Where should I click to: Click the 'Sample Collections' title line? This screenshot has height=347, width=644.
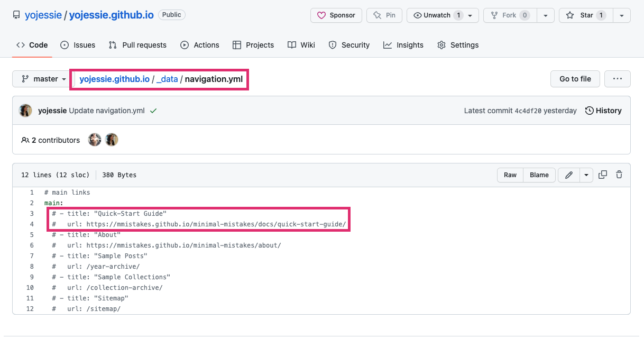pos(111,277)
